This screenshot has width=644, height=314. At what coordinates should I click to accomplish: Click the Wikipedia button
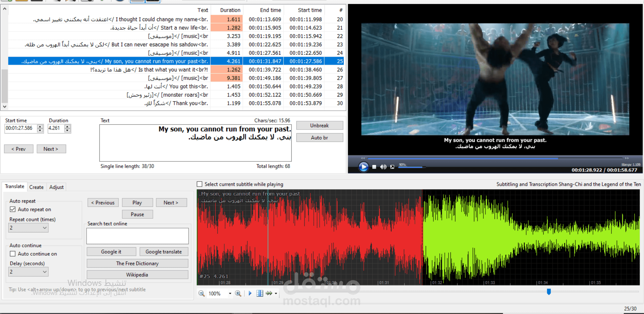[x=137, y=275]
